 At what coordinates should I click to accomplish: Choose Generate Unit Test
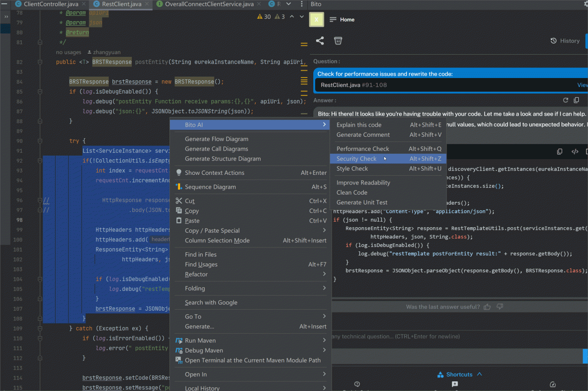pyautogui.click(x=389, y=202)
